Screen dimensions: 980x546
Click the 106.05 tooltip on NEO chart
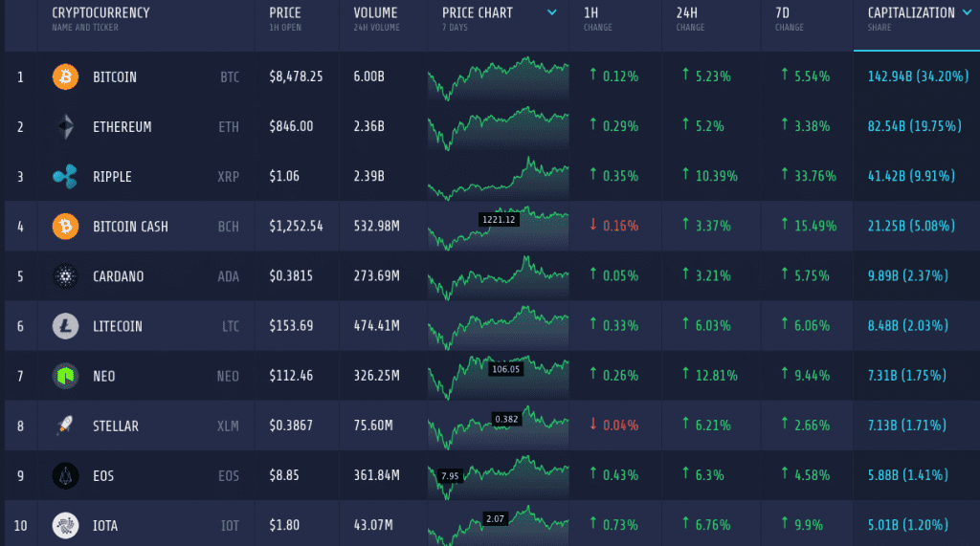505,369
